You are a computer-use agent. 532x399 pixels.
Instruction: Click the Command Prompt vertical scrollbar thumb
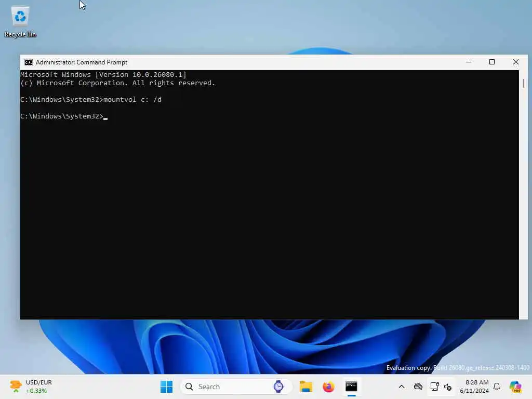point(524,84)
